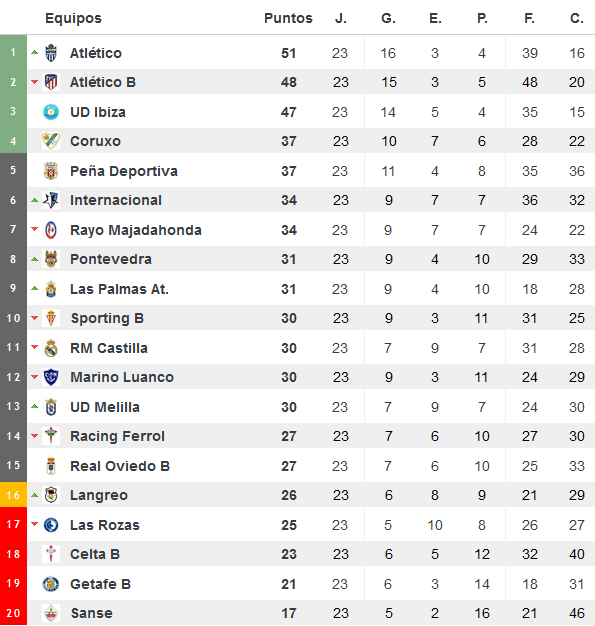This screenshot has height=626, width=595.
Task: Click the red down arrow beside Rayo Majadahonda
Action: coord(35,229)
